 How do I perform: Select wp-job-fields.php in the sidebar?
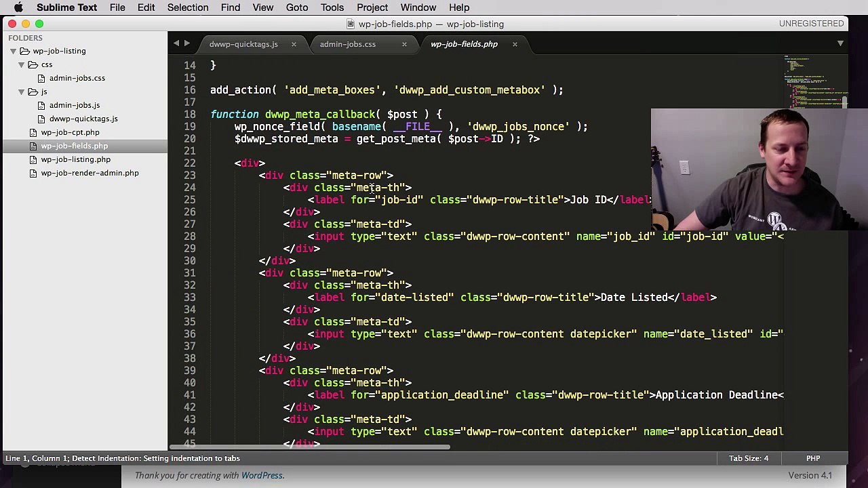[74, 146]
